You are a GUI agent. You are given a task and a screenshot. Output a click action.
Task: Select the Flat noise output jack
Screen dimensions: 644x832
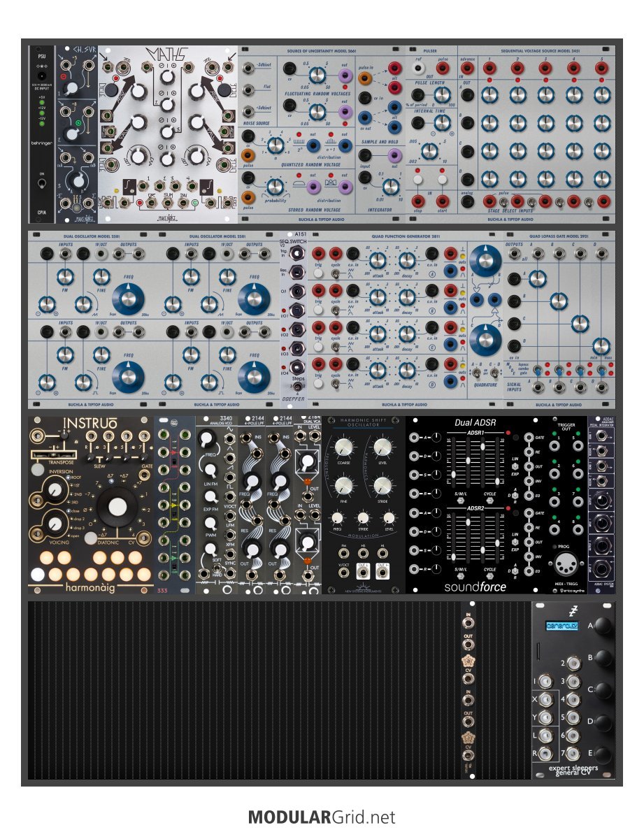coord(248,89)
